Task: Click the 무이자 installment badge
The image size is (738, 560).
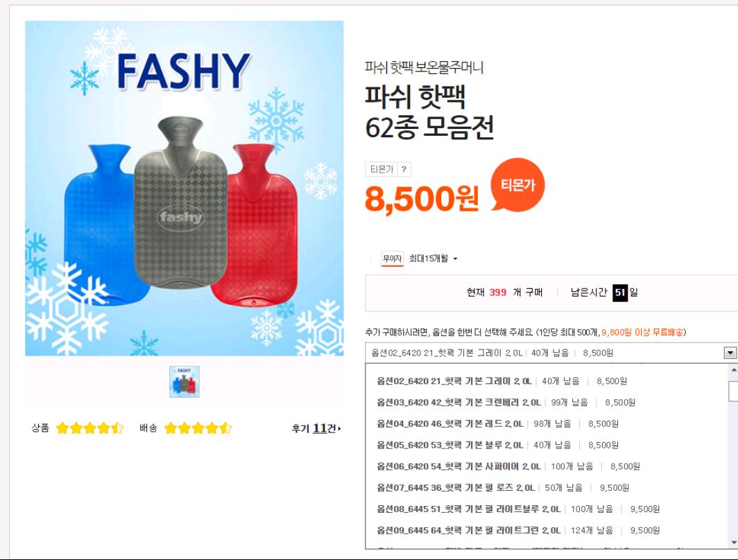Action: point(393,259)
